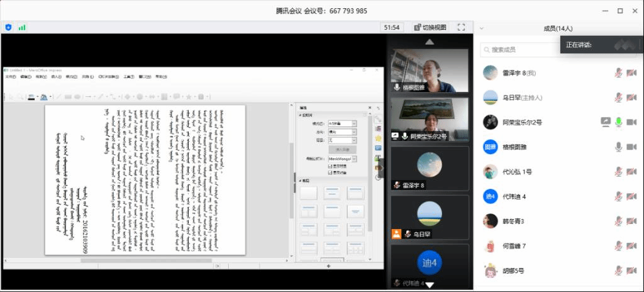Open the File menu in Impress
The width and height of the screenshot is (644, 292).
click(x=10, y=77)
